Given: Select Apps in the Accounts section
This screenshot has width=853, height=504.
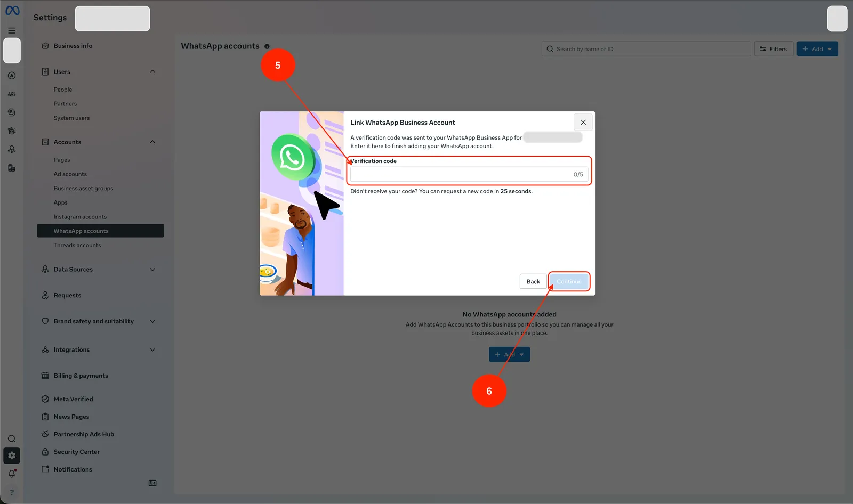Looking at the screenshot, I should tap(60, 203).
